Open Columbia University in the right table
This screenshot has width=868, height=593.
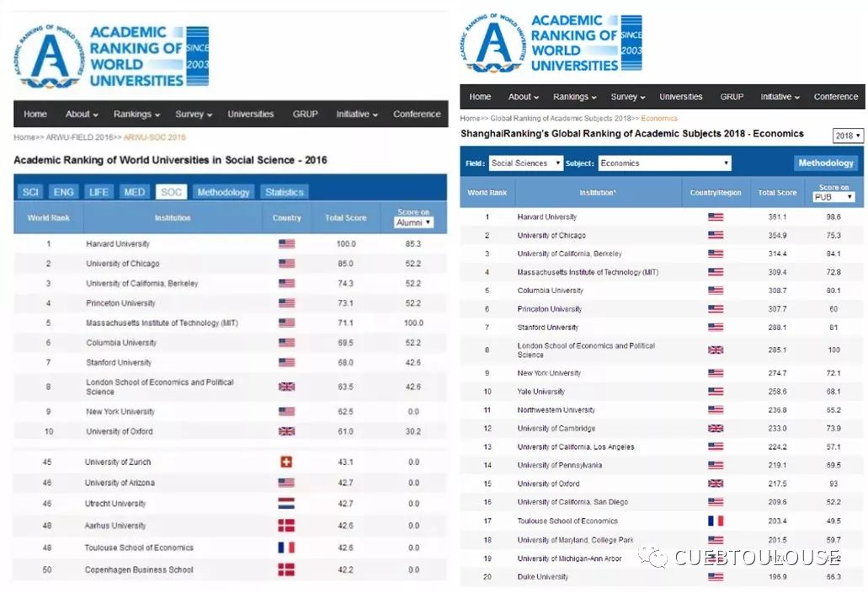click(551, 291)
